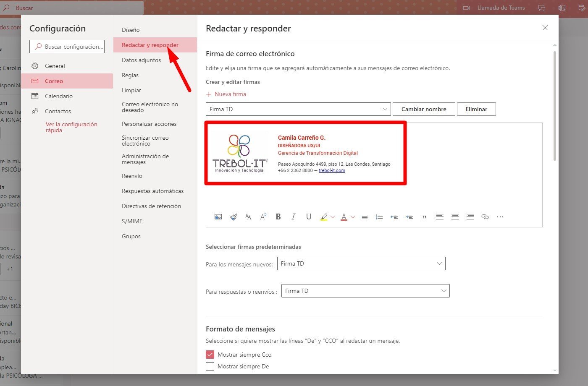Open font size icon in editor toolbar
The width and height of the screenshot is (588, 386).
(248, 217)
